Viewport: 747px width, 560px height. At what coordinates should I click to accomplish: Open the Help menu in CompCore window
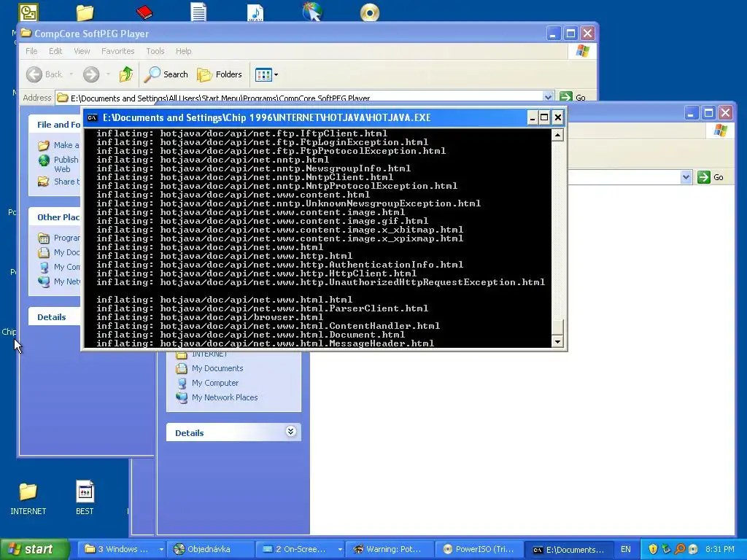[183, 51]
